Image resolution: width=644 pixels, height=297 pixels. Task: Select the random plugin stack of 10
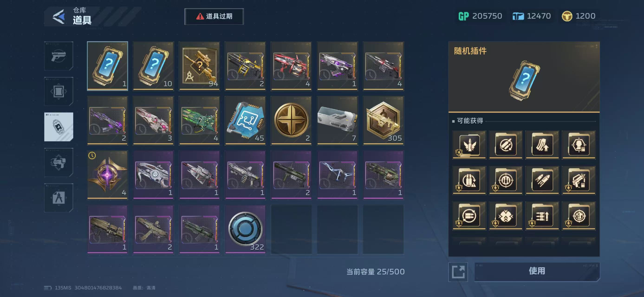153,66
